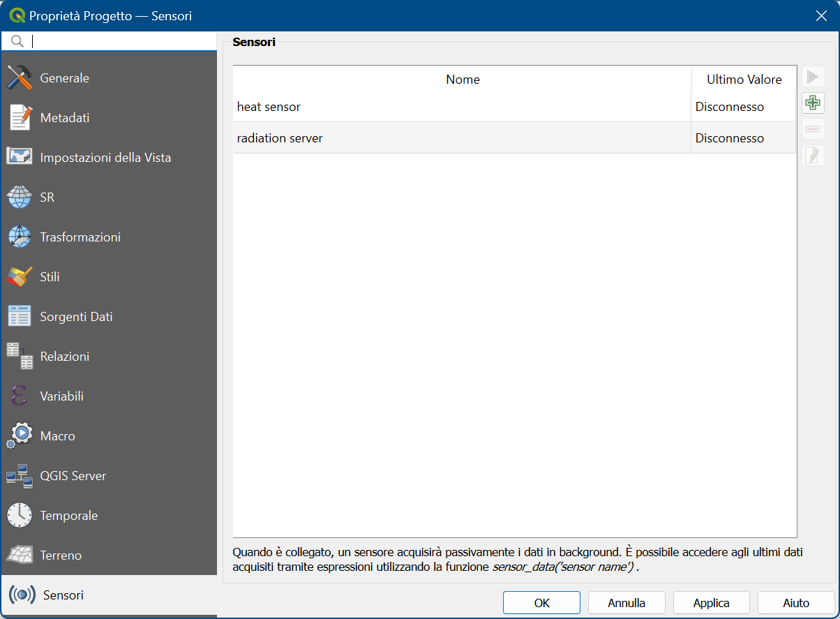Click the QGIS logo in title bar
The image size is (840, 619).
(17, 15)
